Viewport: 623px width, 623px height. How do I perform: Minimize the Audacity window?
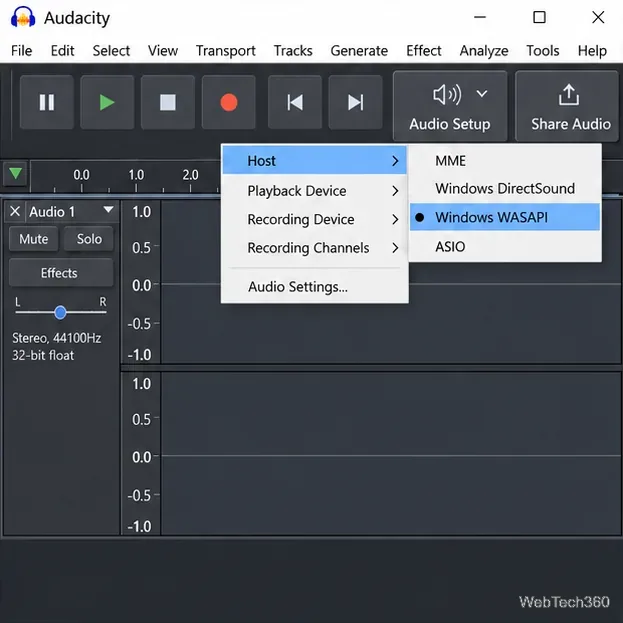[480, 17]
